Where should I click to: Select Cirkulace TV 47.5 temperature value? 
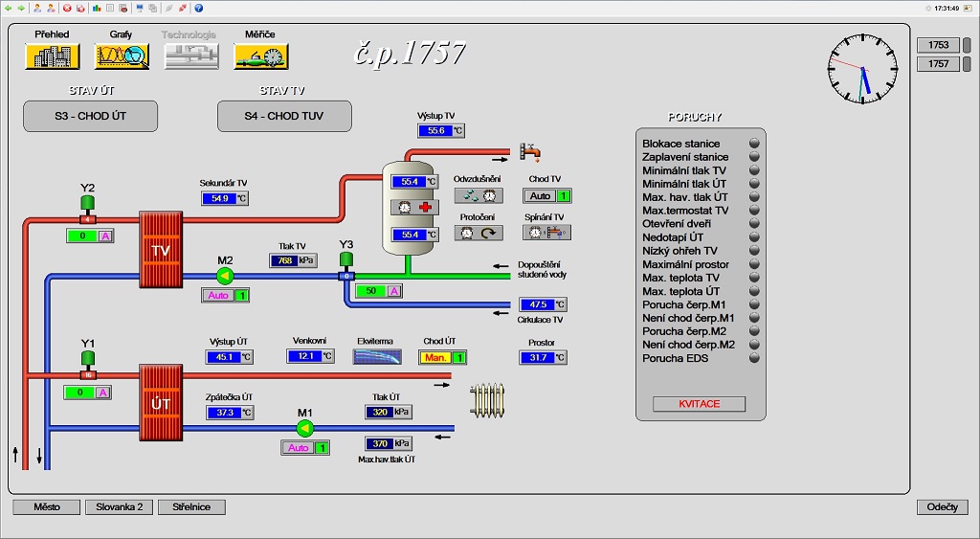coord(544,304)
